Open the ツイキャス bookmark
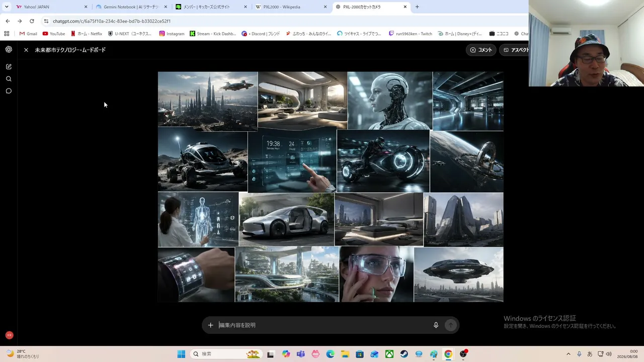Image resolution: width=644 pixels, height=362 pixels. point(360,34)
